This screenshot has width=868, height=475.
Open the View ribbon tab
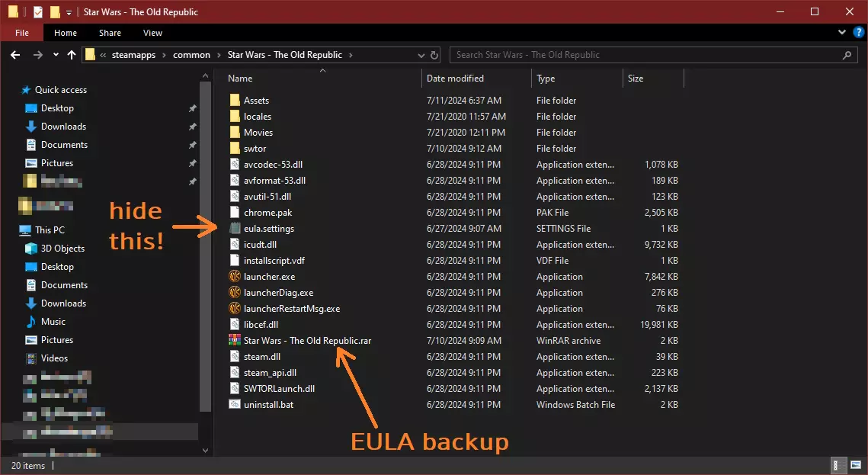pos(152,33)
